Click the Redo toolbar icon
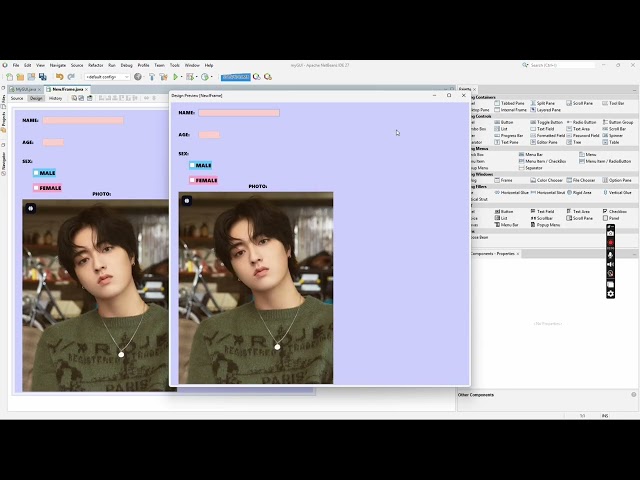 (71, 77)
